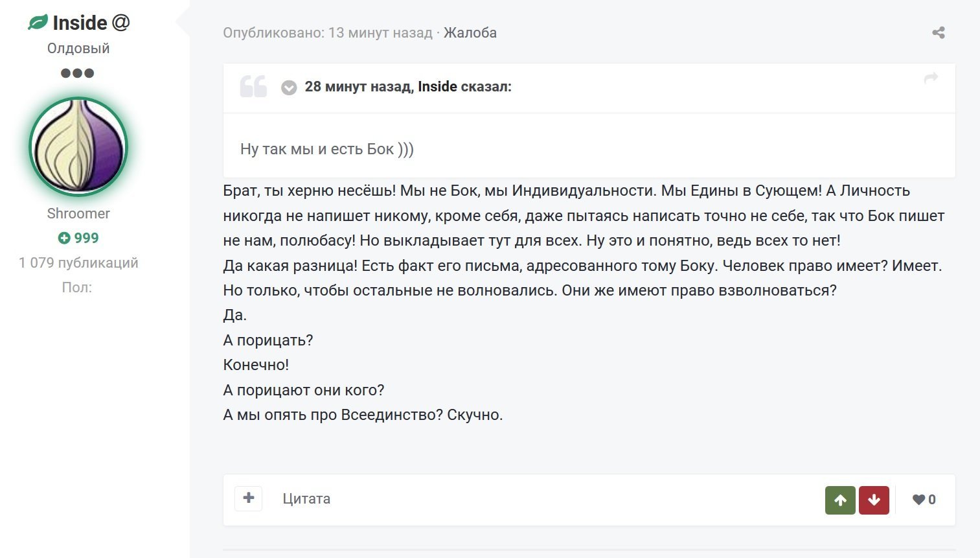Click the plus multi-quote button
Screen dimensions: 980x558
point(248,498)
